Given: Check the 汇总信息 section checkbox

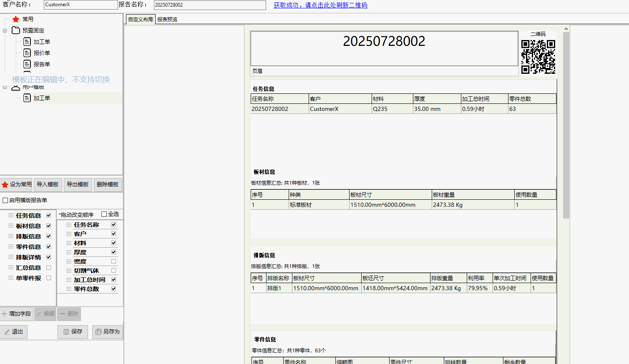Looking at the screenshot, I should (49, 268).
